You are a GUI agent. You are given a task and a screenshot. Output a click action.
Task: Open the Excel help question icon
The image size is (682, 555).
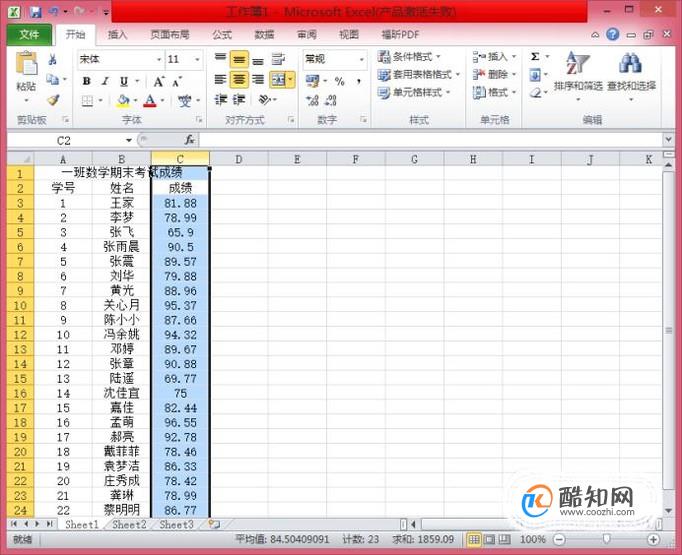click(612, 34)
